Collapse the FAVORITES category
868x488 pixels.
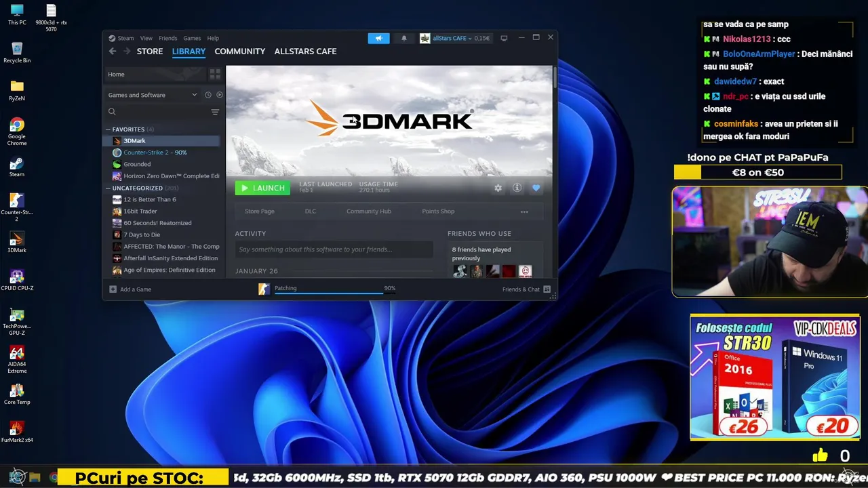click(108, 129)
